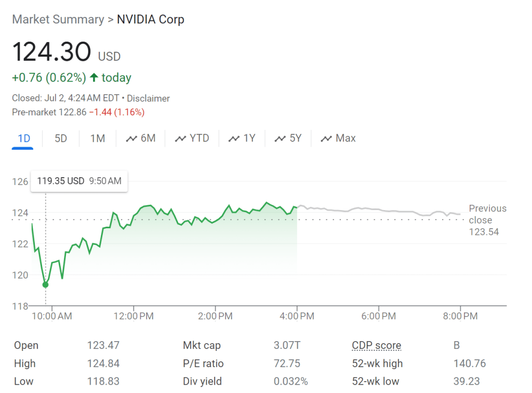Click the NVIDIA Corp title
532x393 pixels.
(151, 20)
